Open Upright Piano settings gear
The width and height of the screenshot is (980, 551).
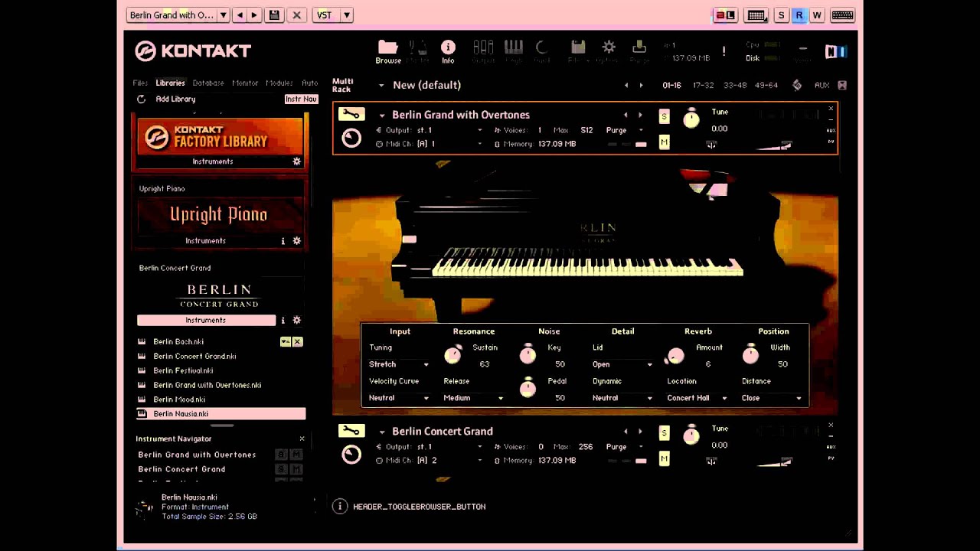[x=297, y=241]
